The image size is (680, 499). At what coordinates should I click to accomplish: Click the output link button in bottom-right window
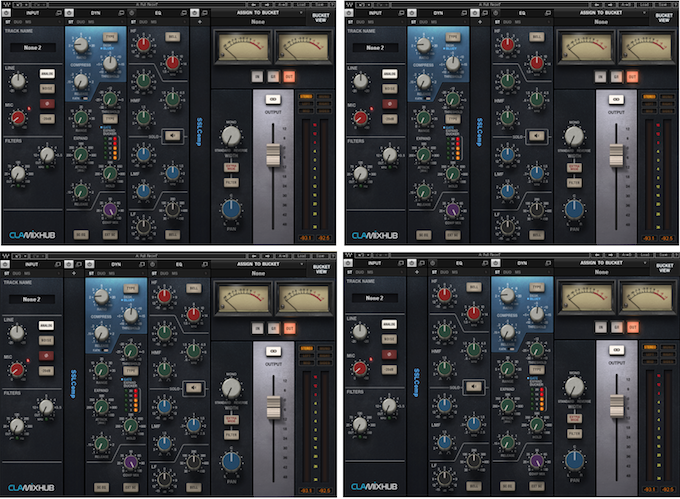pyautogui.click(x=617, y=350)
